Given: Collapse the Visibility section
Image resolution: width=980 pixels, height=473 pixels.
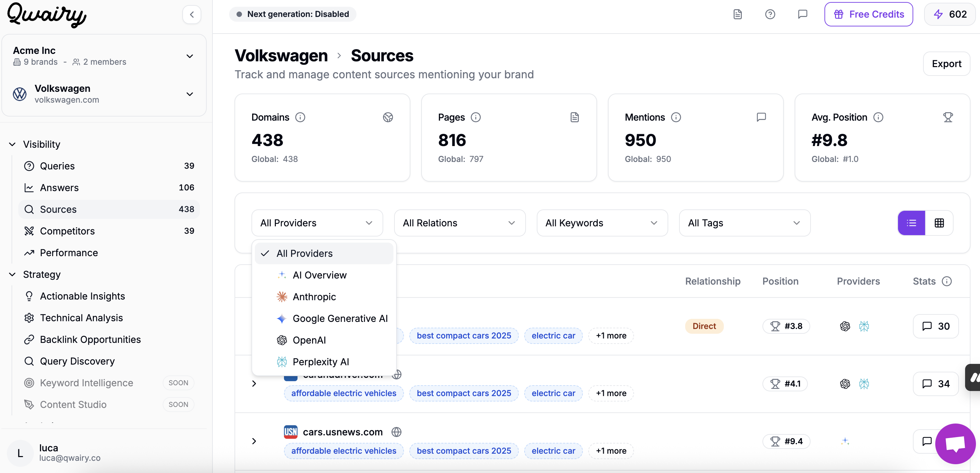Looking at the screenshot, I should click(35, 144).
